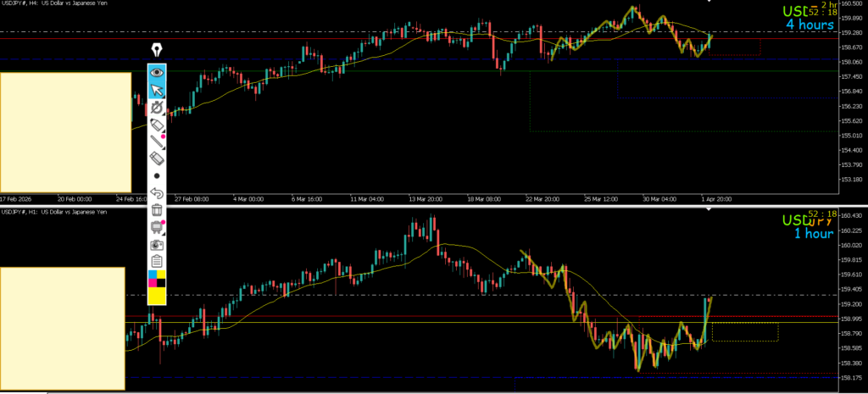Viewport: 868px width, 394px height.
Task: Click the clipboard icon in toolbar
Action: click(x=157, y=261)
